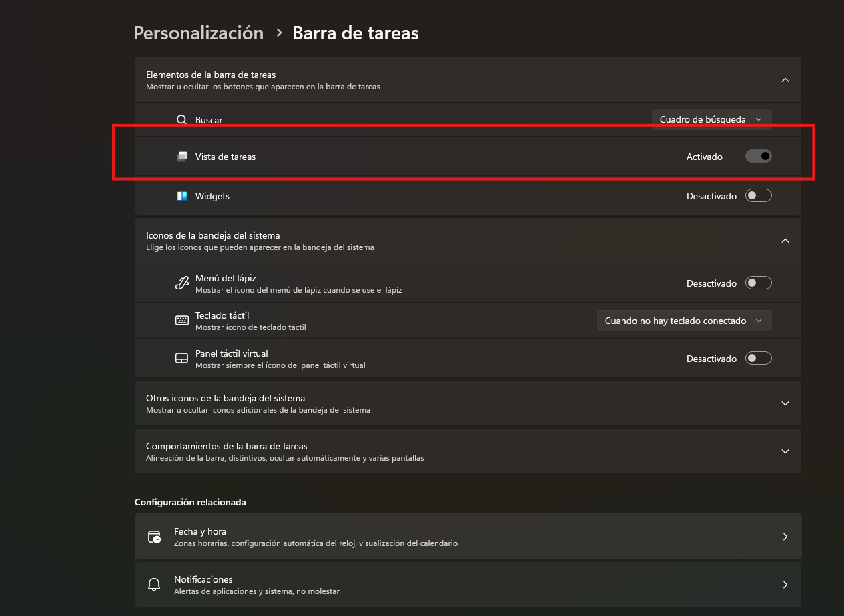
Task: Collapse Iconos de la bandeja del sistema
Action: (x=785, y=241)
